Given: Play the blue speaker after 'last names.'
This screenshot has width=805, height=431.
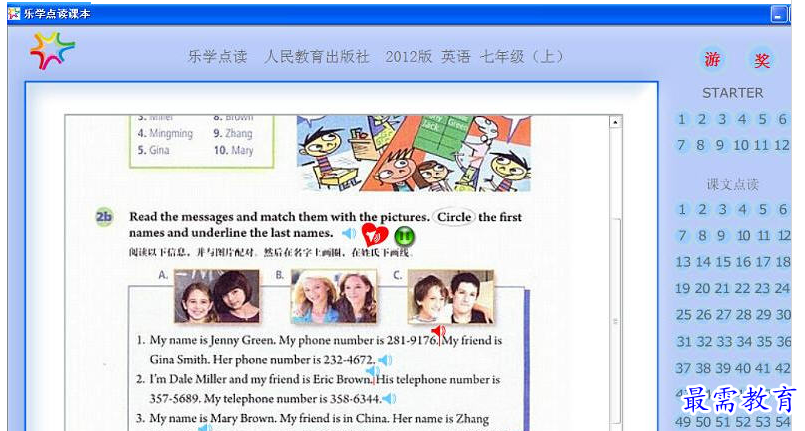Looking at the screenshot, I should (x=349, y=233).
